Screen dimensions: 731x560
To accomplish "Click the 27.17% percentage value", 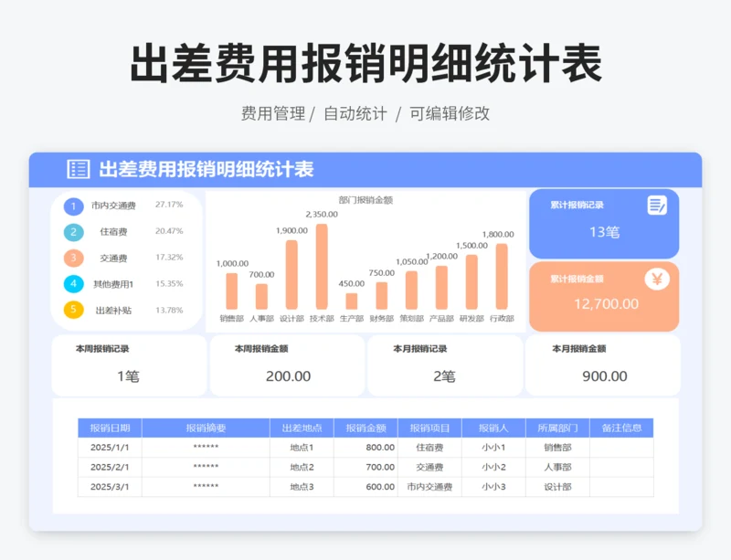I will coord(169,205).
